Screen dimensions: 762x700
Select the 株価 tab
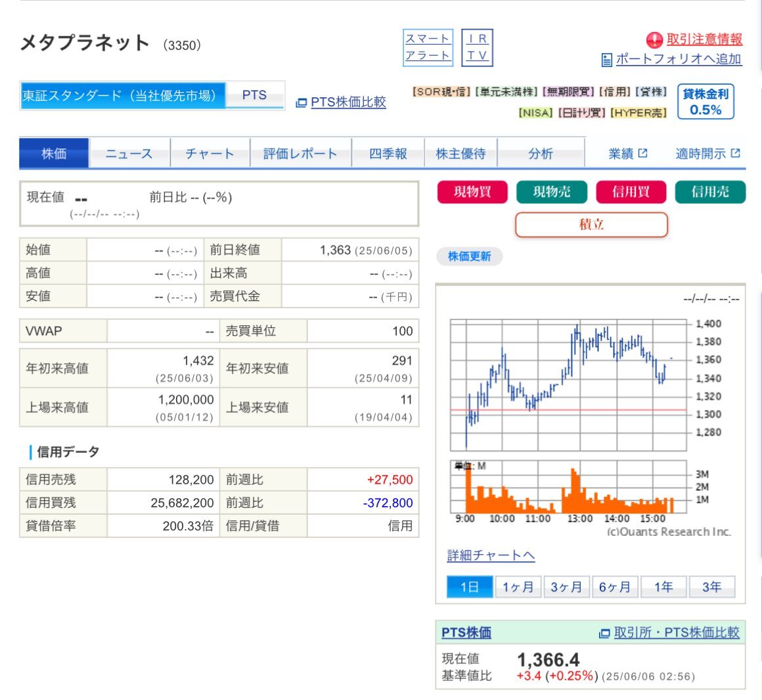click(54, 154)
